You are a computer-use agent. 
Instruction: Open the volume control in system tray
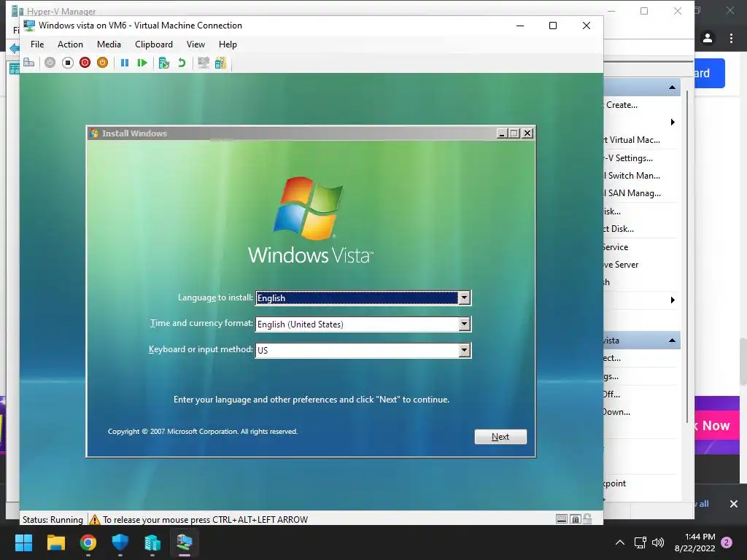click(x=658, y=542)
